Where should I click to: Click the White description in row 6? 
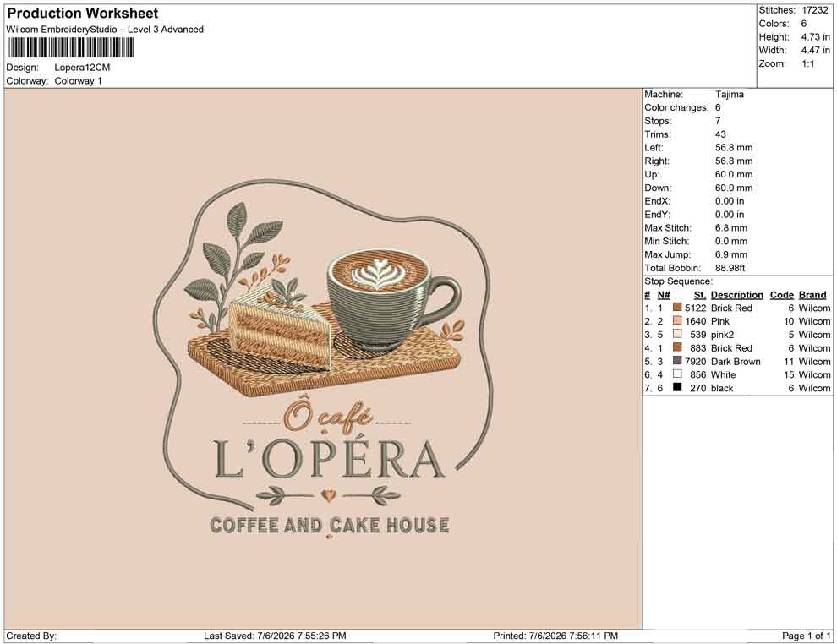click(x=723, y=374)
